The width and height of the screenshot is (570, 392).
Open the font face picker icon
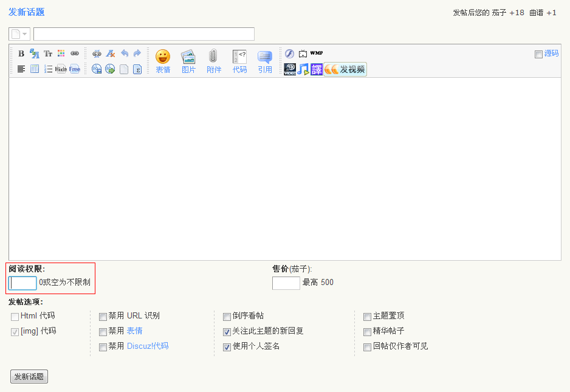click(35, 54)
